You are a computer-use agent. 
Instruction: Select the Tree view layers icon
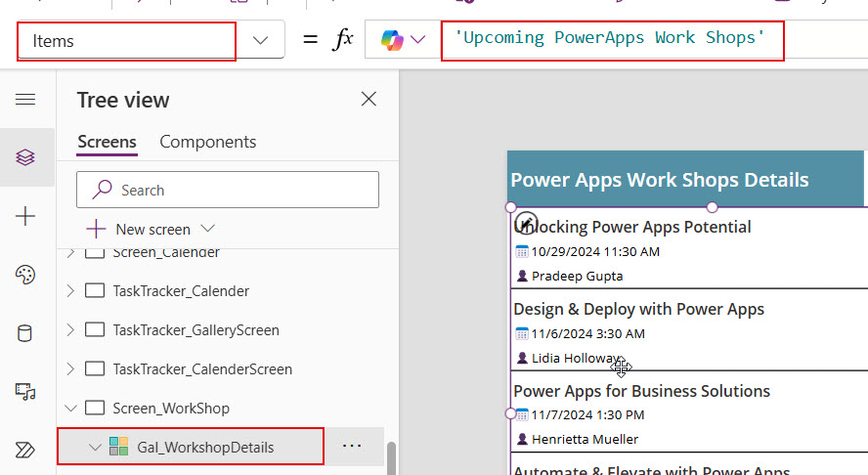25,157
